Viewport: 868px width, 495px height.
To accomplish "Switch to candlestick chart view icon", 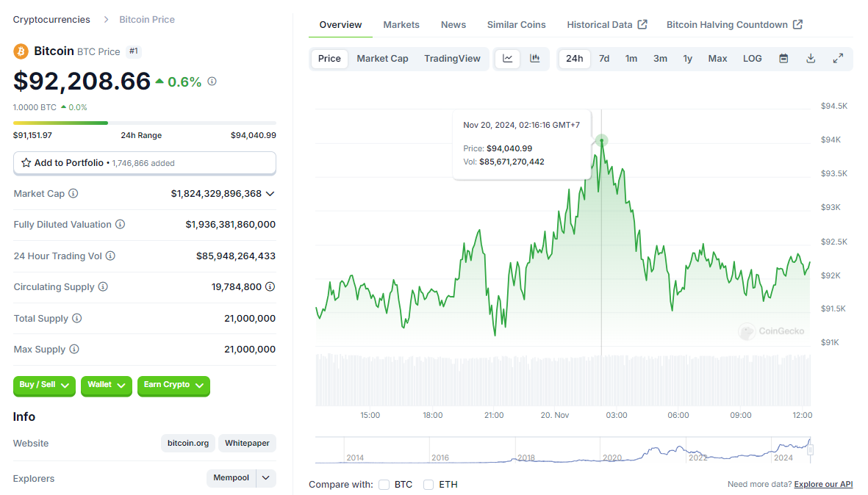I will coord(535,59).
